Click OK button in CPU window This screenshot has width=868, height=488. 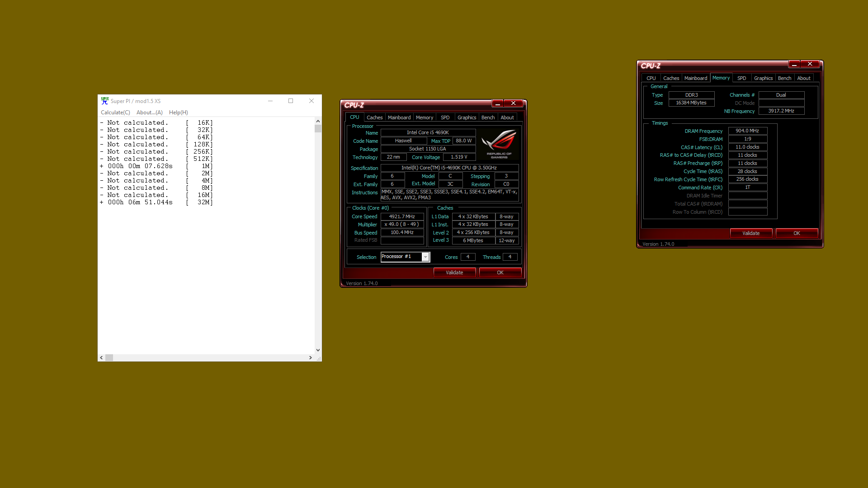(500, 272)
